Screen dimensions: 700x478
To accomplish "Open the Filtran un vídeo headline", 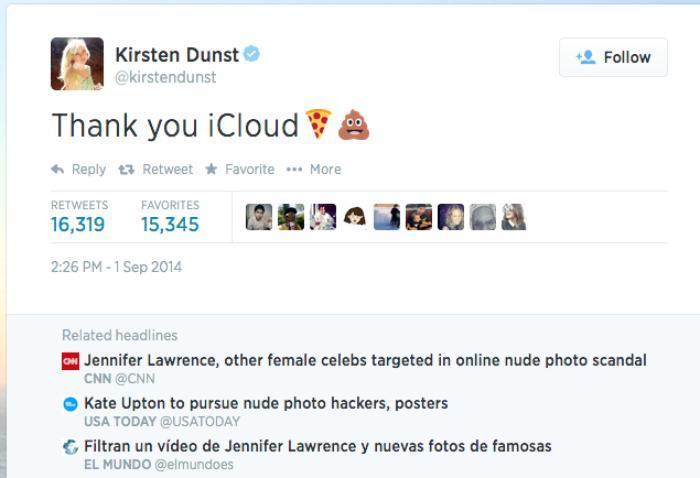I will click(318, 446).
